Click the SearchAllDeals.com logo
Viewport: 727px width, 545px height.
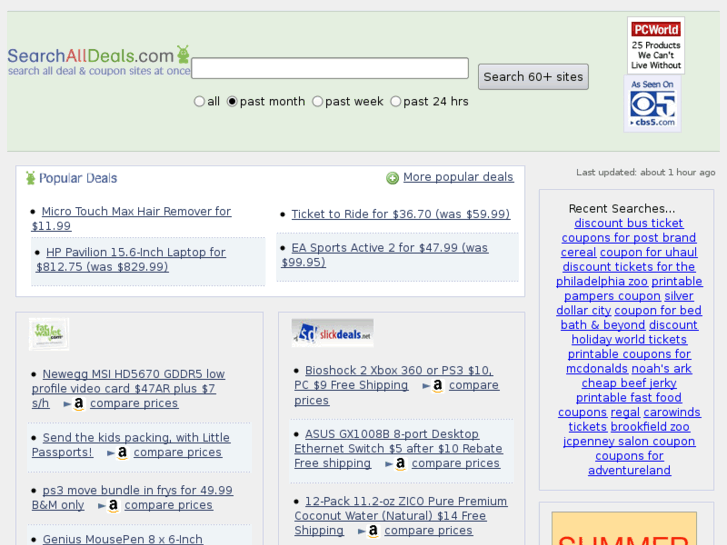pyautogui.click(x=99, y=61)
